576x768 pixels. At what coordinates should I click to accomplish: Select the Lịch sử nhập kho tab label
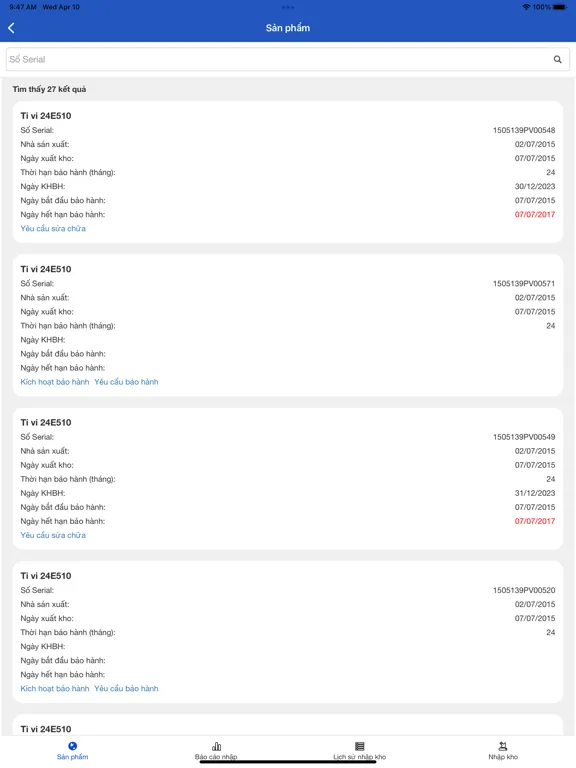(x=360, y=757)
